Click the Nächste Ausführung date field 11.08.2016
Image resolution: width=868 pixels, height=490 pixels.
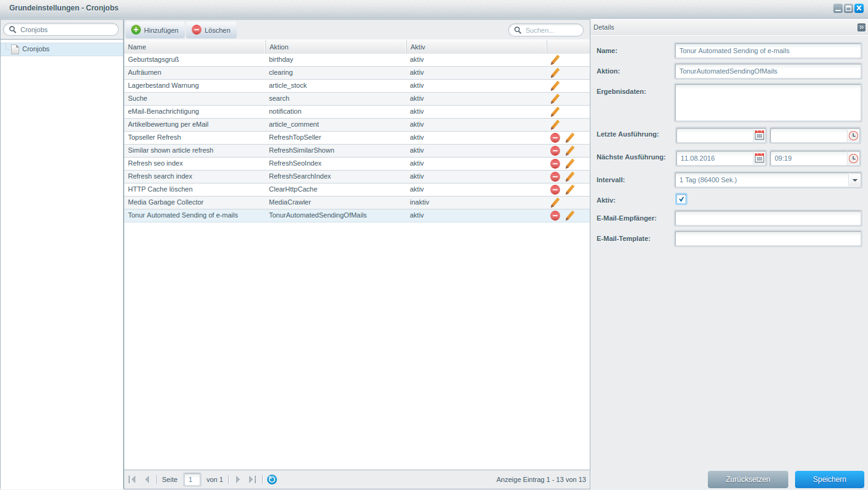pyautogui.click(x=715, y=158)
